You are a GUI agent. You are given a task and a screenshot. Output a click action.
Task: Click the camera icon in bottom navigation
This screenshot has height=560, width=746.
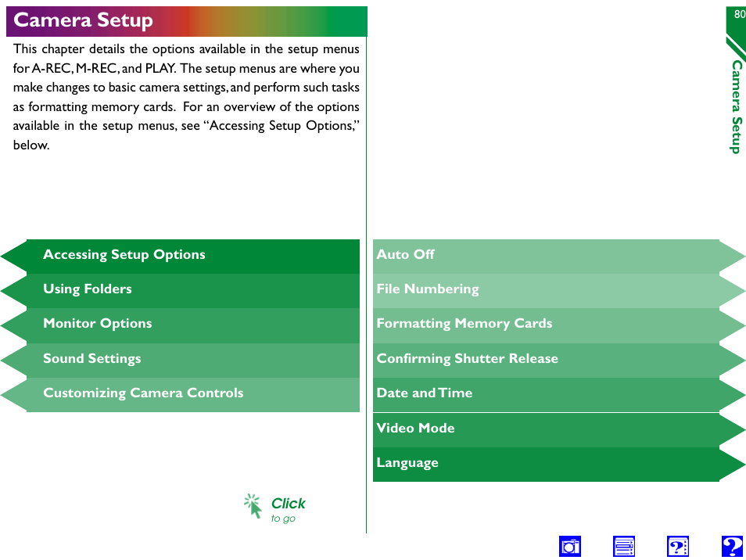click(570, 547)
